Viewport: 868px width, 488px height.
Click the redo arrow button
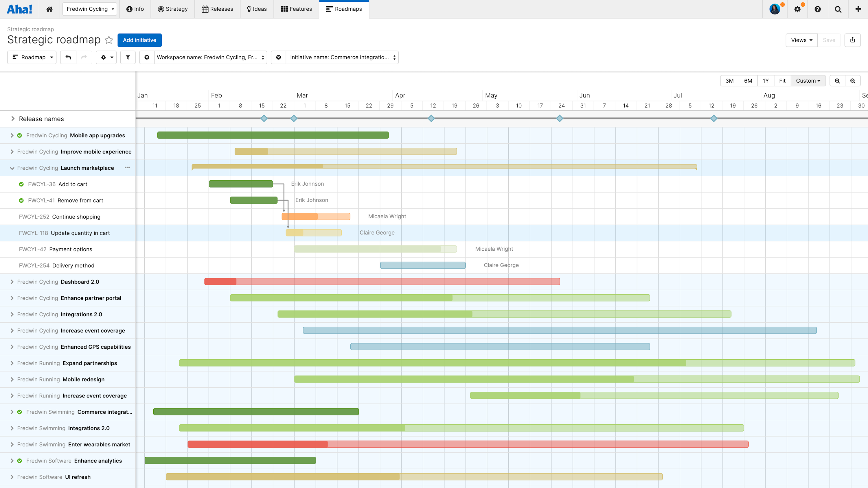point(84,57)
